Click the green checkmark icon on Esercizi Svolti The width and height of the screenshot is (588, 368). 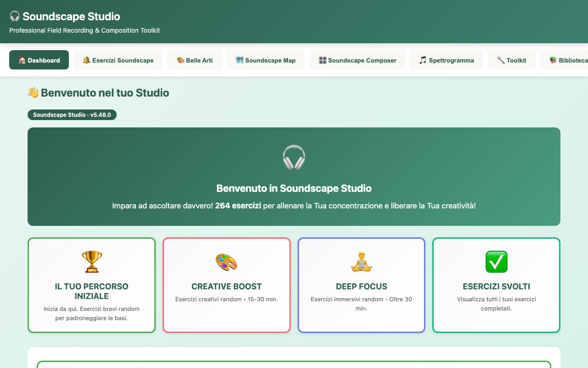497,262
